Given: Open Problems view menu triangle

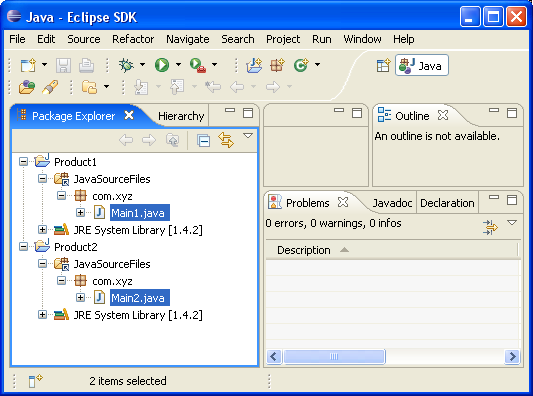Looking at the screenshot, I should [x=512, y=223].
